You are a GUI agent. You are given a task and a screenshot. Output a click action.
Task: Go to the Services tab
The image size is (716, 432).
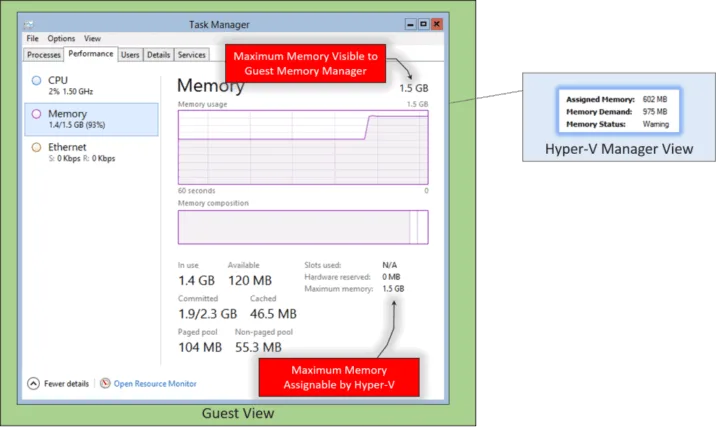[192, 55]
